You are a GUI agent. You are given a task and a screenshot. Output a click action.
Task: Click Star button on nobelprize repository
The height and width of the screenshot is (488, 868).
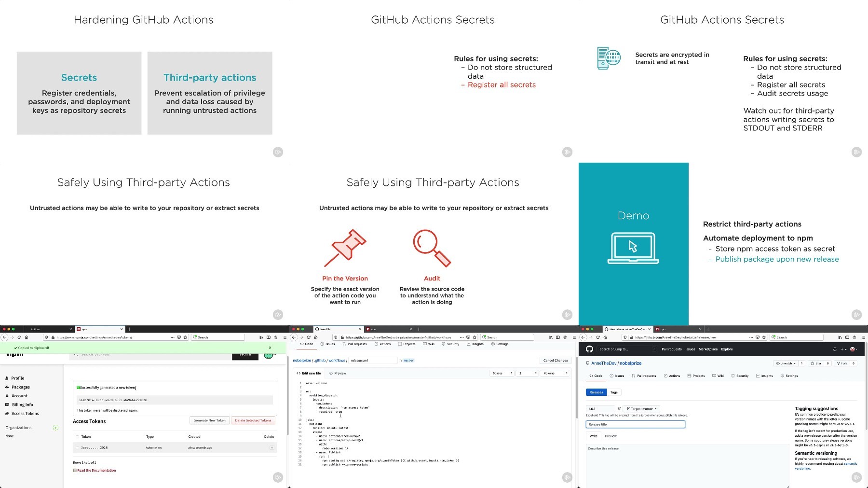pos(816,363)
